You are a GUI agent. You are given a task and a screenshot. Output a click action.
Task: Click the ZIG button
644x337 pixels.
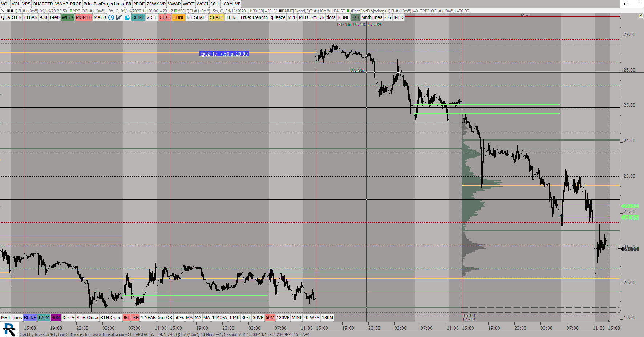388,17
